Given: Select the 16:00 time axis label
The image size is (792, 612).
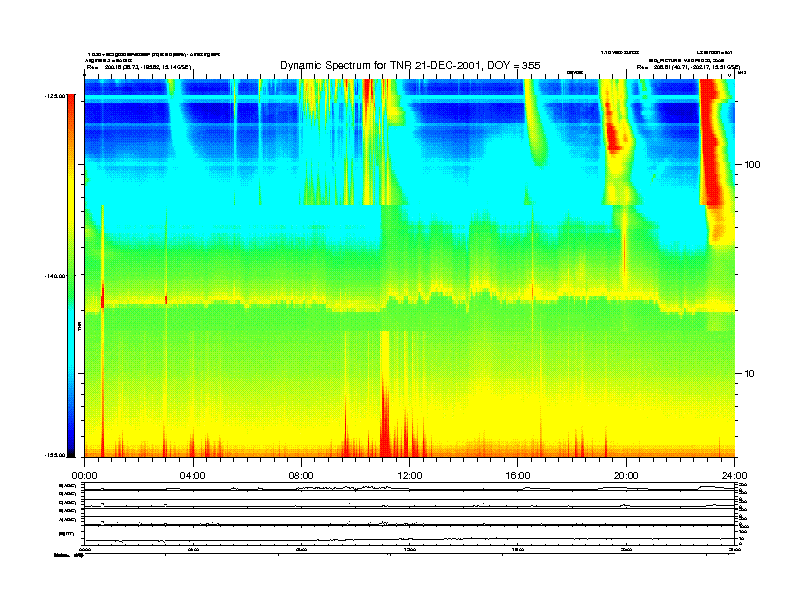Looking at the screenshot, I should coord(518,476).
